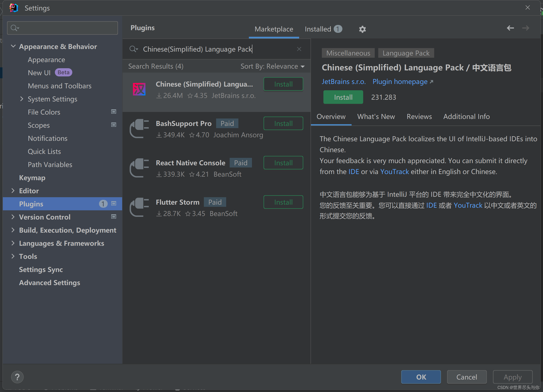Open the help question mark button
Image resolution: width=543 pixels, height=392 pixels.
pyautogui.click(x=17, y=377)
